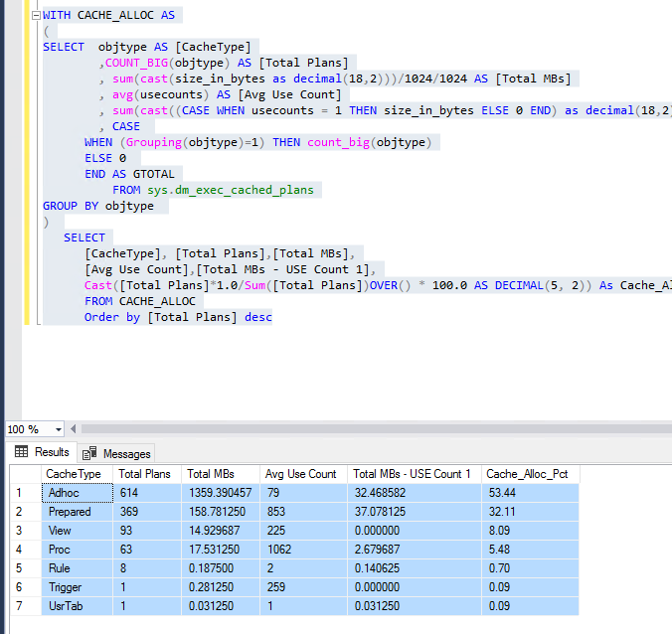Click sys.dm_exec_cached_plans in the query
Viewport: 672px width, 634px height.
pyautogui.click(x=231, y=190)
